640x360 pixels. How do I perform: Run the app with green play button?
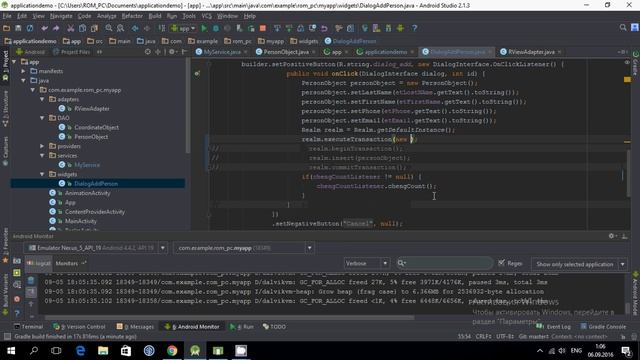click(x=204, y=28)
